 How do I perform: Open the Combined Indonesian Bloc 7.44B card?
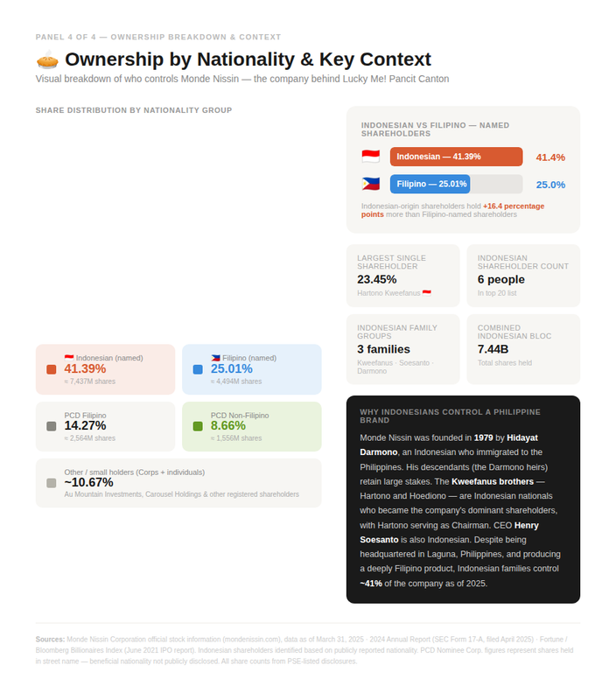click(523, 349)
